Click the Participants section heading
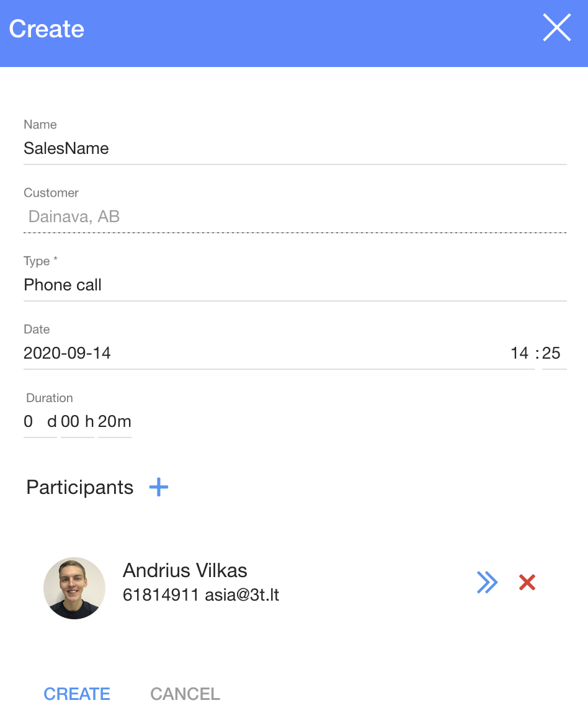This screenshot has width=588, height=726. (x=79, y=488)
